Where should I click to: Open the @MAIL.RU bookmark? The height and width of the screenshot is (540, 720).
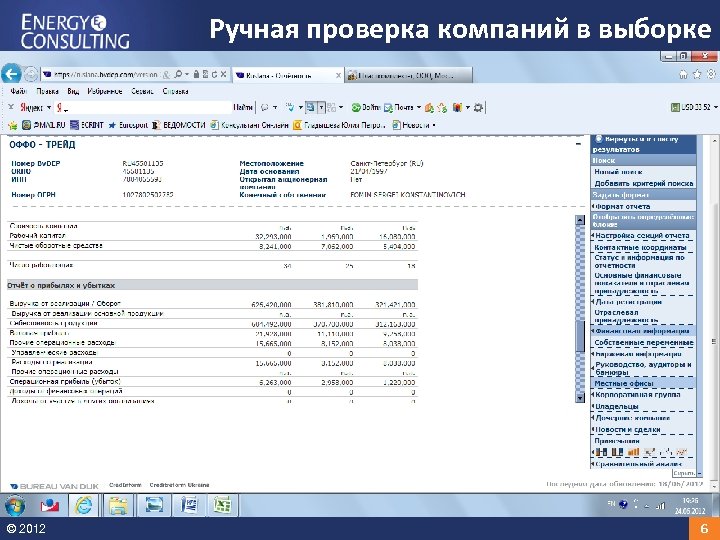point(44,125)
